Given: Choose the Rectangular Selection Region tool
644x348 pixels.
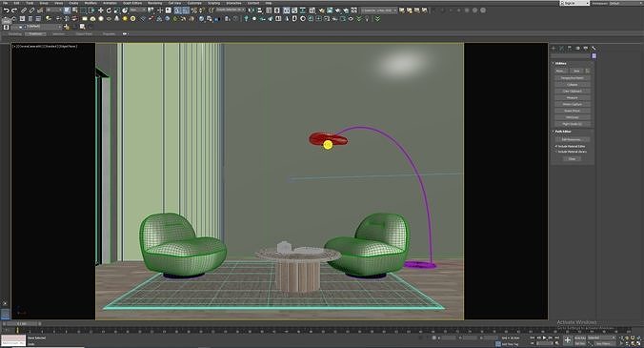Looking at the screenshot, I should click(83, 10).
